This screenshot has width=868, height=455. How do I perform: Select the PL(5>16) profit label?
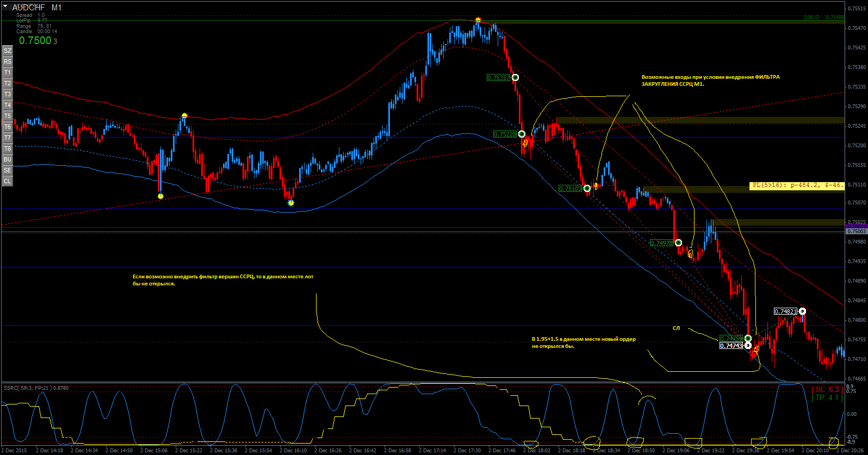click(797, 185)
